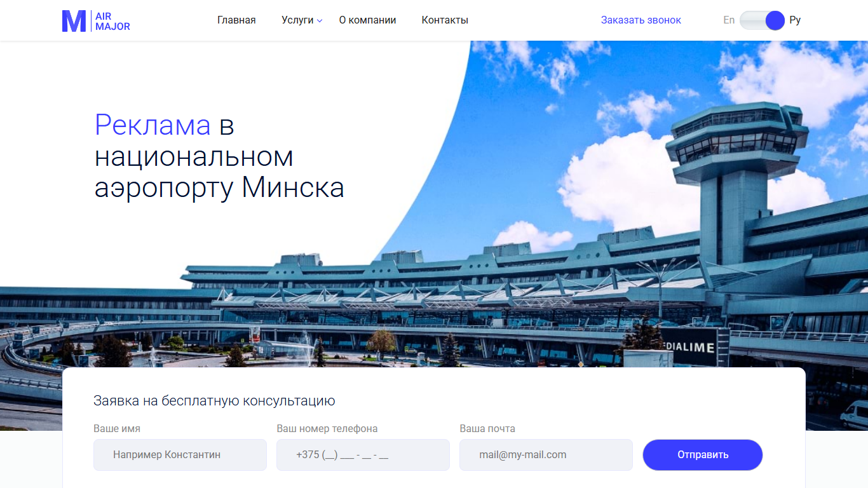This screenshot has height=488, width=868.
Task: Toggle the En/Ру language switch
Action: [x=763, y=20]
